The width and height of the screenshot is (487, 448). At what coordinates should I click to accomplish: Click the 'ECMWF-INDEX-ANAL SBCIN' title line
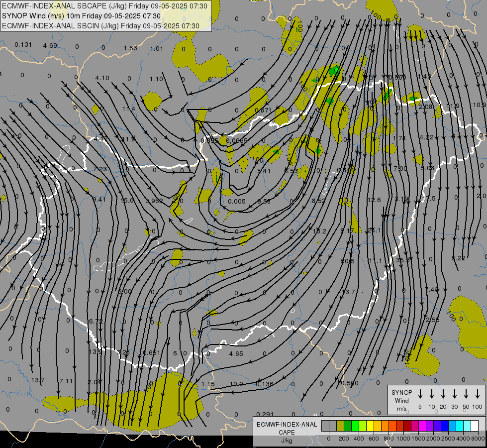point(100,26)
